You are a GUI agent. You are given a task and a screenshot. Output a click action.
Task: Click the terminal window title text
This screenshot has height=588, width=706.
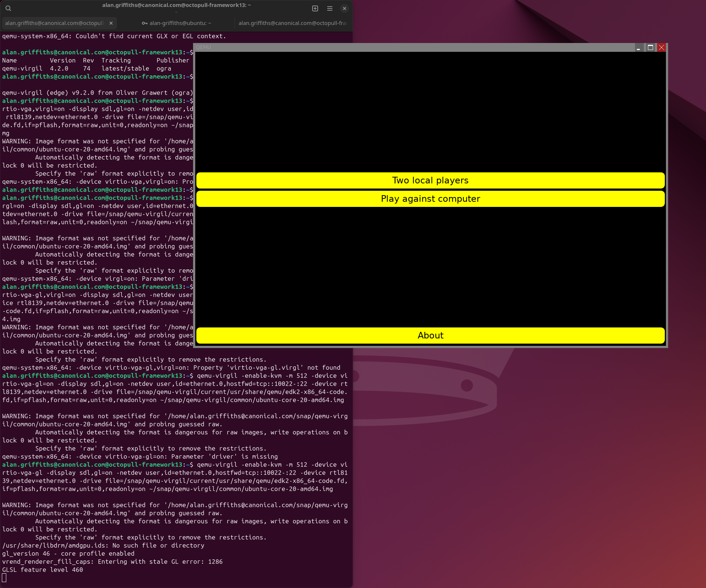click(176, 5)
